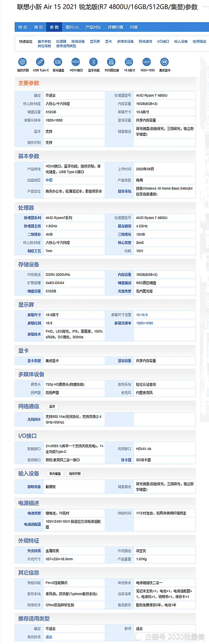Click the 无线网卡 label link
209x644 pixels.
[34, 419]
